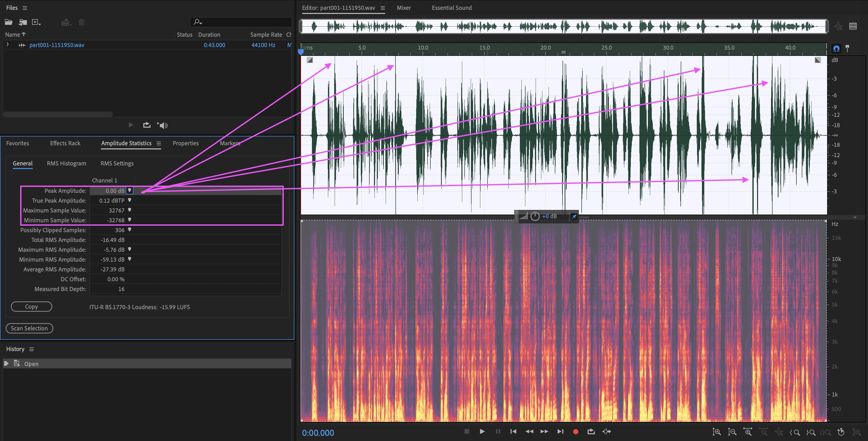Open the New File dropdown
Viewport: 868px width, 441px height.
(x=36, y=22)
